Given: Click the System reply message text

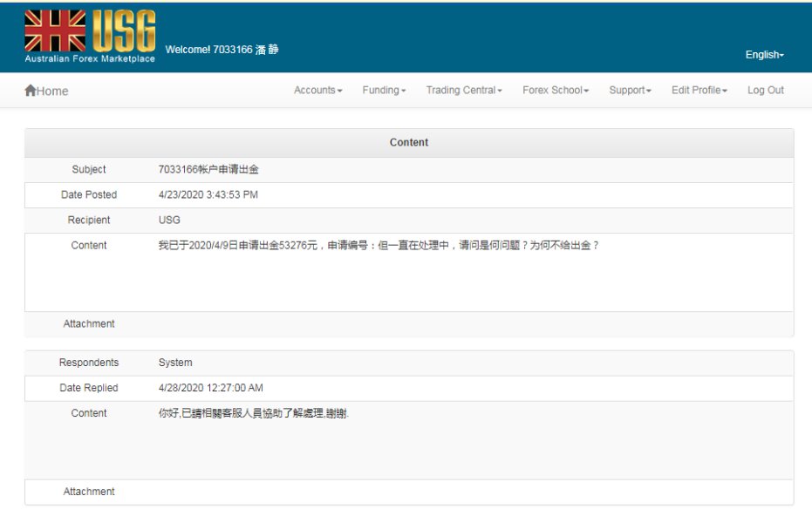Looking at the screenshot, I should pyautogui.click(x=253, y=414).
